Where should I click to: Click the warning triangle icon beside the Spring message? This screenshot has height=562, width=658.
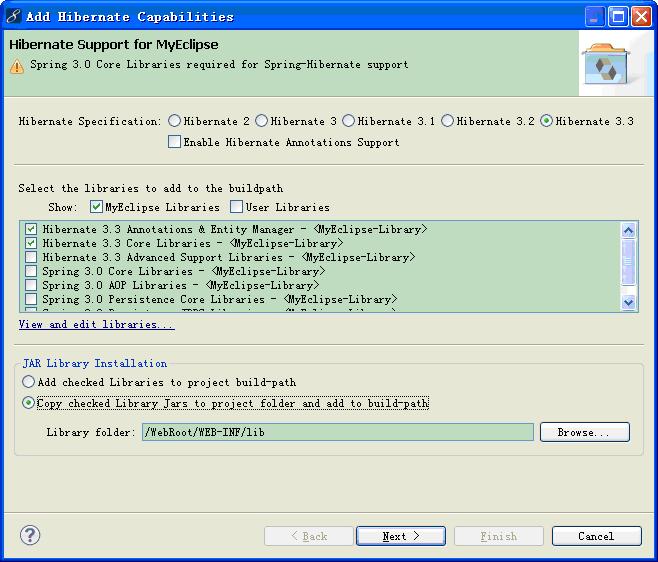[x=17, y=66]
